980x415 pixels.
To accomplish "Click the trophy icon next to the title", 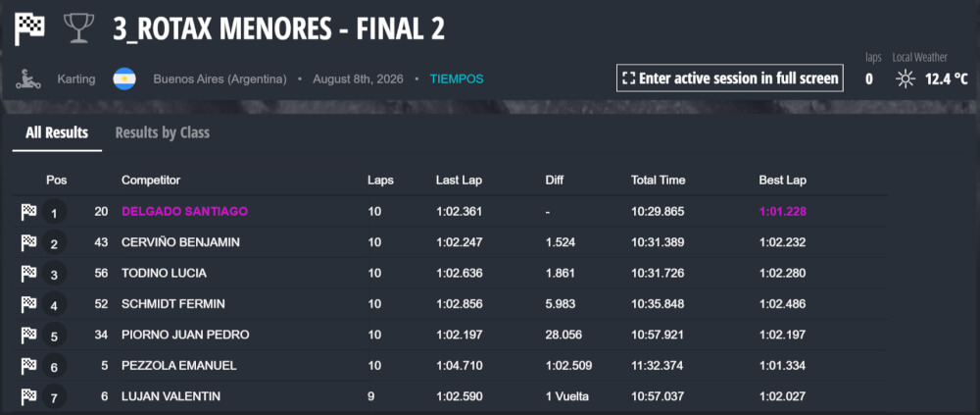I will (78, 28).
